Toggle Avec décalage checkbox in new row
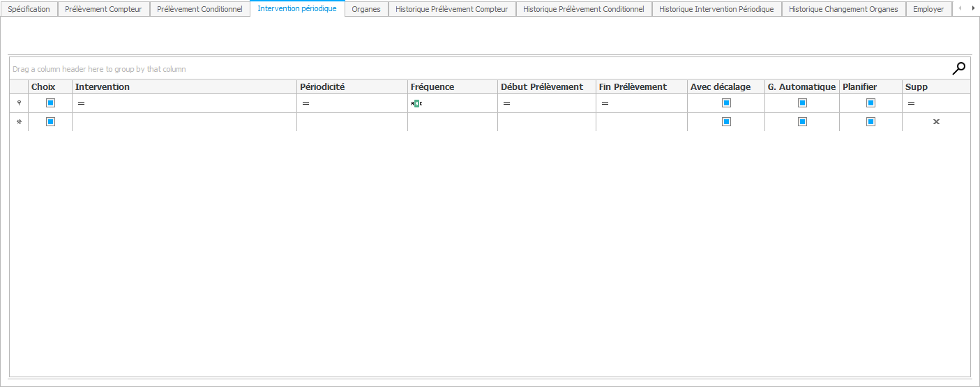The image size is (980, 387). coord(726,122)
